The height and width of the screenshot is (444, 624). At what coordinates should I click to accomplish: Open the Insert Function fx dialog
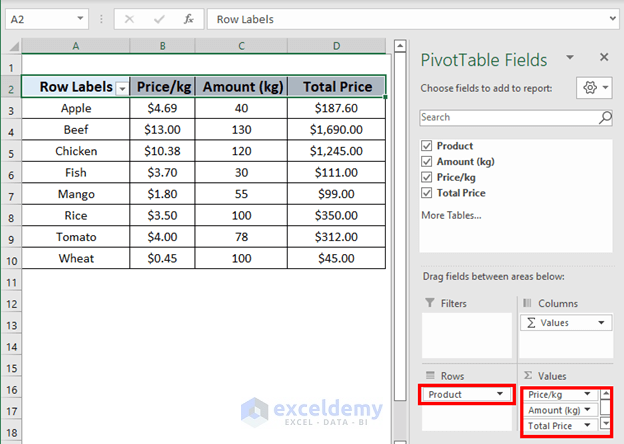click(x=188, y=19)
